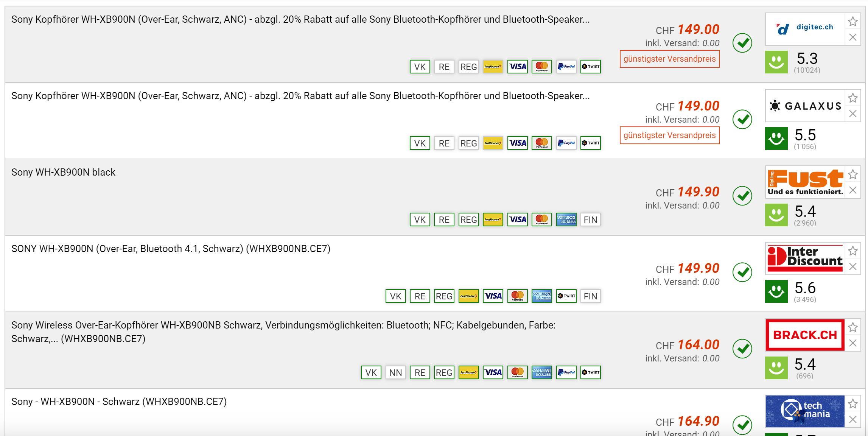The width and height of the screenshot is (868, 436).
Task: Click the smiley rating icon for Galaxus
Action: [776, 139]
